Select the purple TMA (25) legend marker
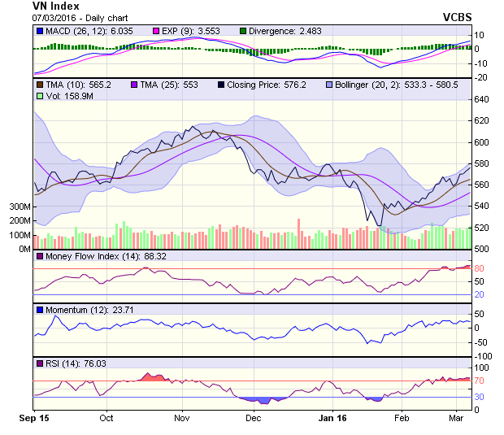The height and width of the screenshot is (435, 504). coord(134,85)
